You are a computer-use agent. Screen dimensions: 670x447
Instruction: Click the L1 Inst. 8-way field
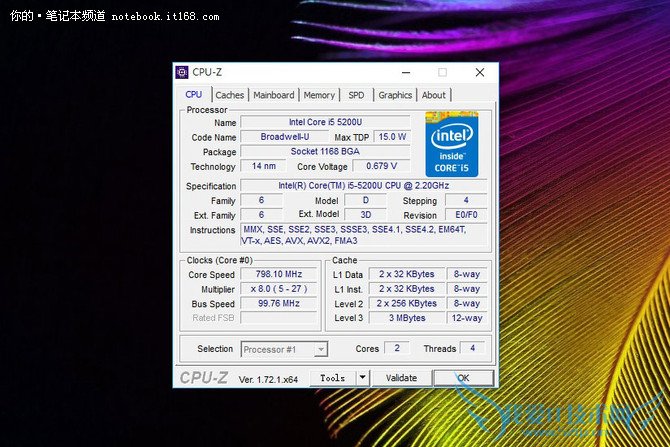click(467, 289)
